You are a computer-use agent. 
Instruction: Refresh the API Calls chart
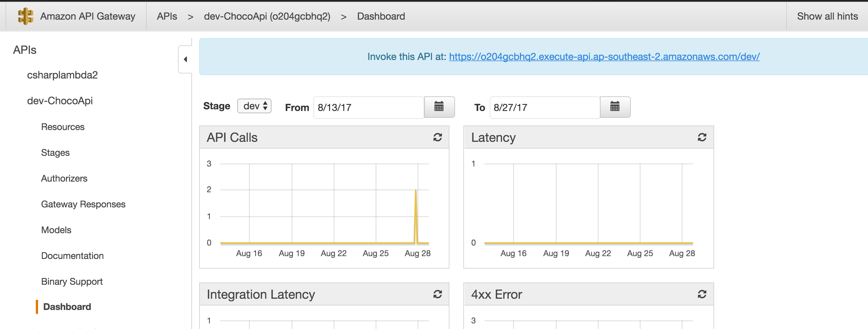(x=437, y=137)
